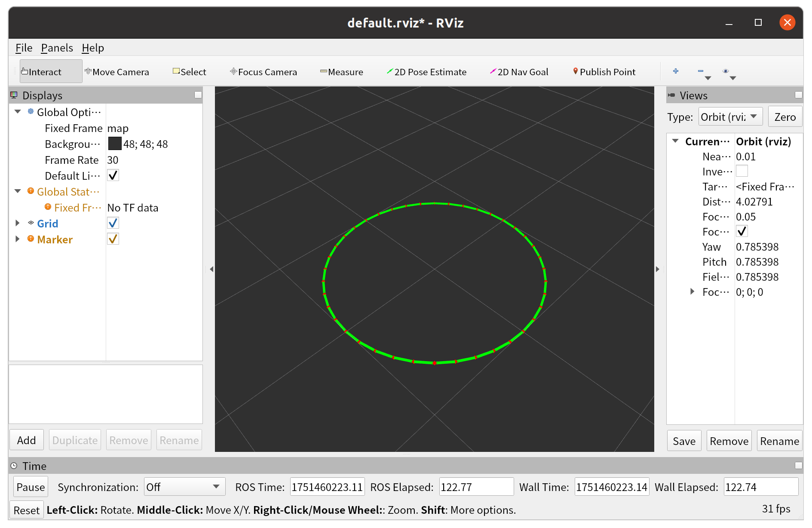Screen dimensions: 812x528
Task: Activate the Move Camera tool
Action: [117, 72]
